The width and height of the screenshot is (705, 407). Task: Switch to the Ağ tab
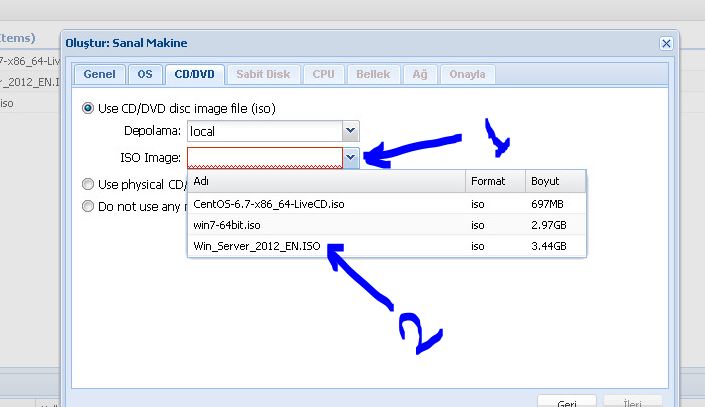[421, 75]
